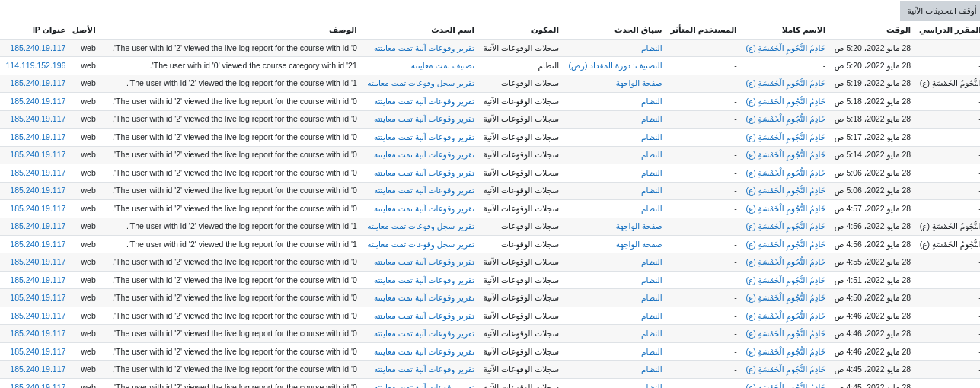Select component cell النظام in the 114.119.152.196 row
This screenshot has height=388, width=980.
547,65
